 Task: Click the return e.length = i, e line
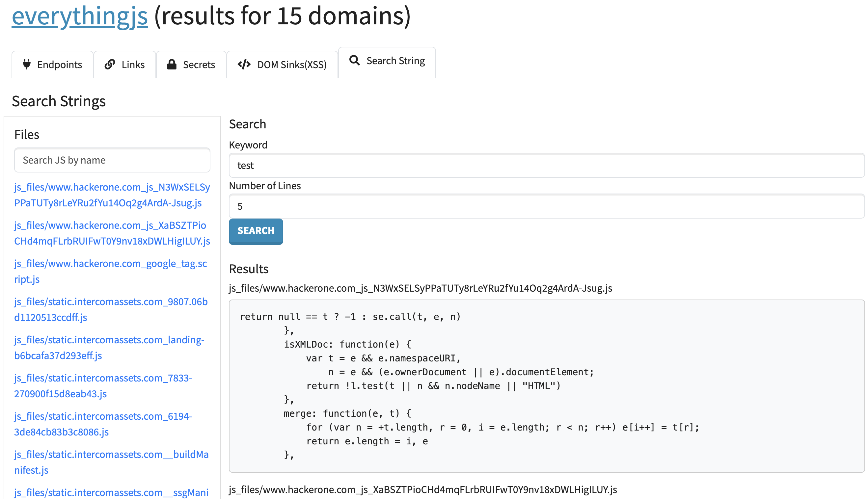(x=367, y=441)
